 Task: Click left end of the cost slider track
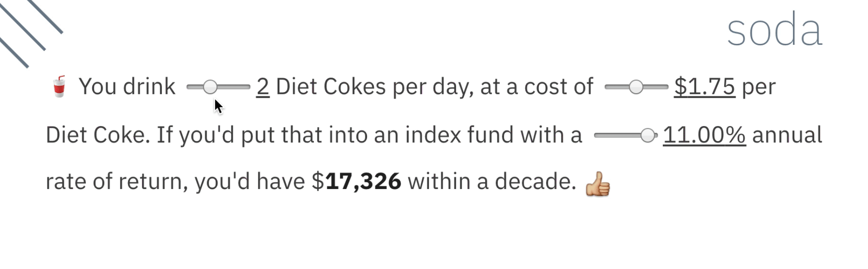(x=608, y=87)
